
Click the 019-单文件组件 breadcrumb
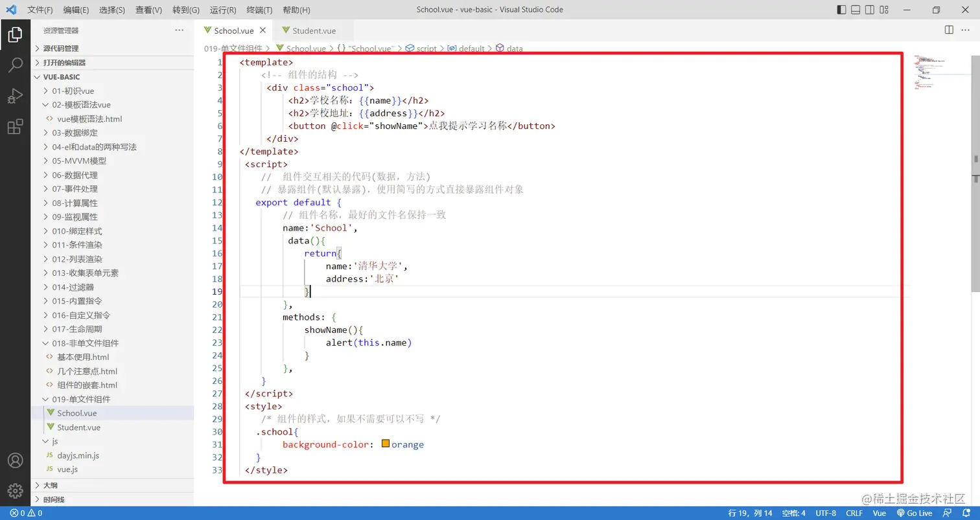pyautogui.click(x=233, y=49)
